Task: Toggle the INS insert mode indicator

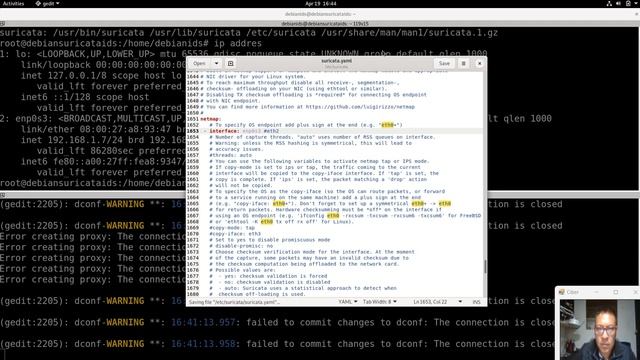Action: point(476,302)
